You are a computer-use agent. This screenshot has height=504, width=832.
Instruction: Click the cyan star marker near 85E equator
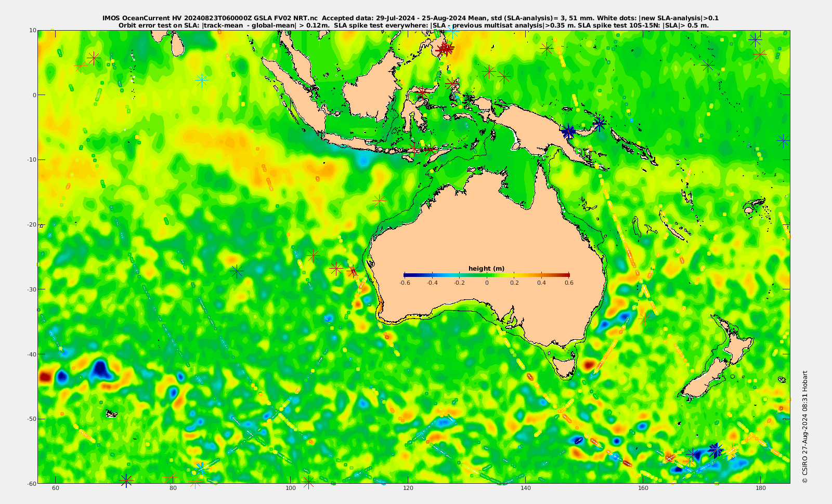click(202, 80)
